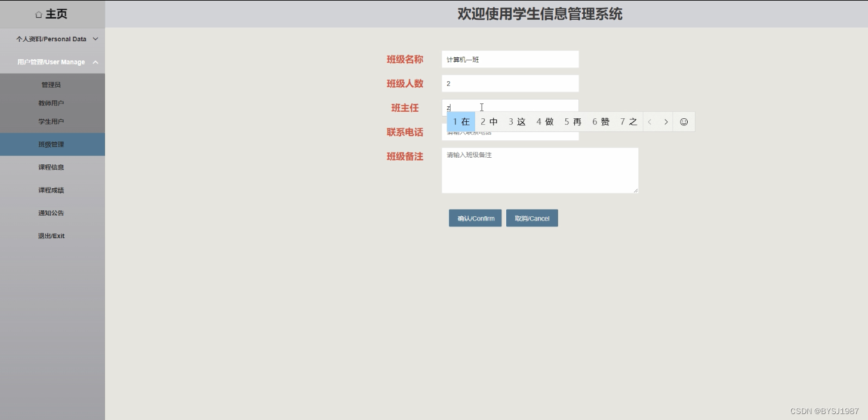Open the 教师用户 submenu item
868x420 pixels.
coord(51,103)
